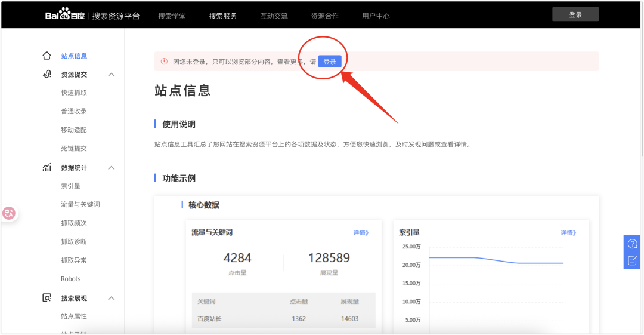The width and height of the screenshot is (644, 335).
Task: Select 快速抓取 in sidebar
Action: click(x=74, y=93)
